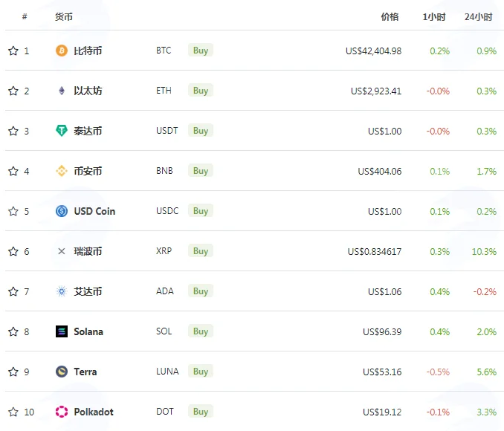Click the blue USD Coin logo

tap(62, 211)
